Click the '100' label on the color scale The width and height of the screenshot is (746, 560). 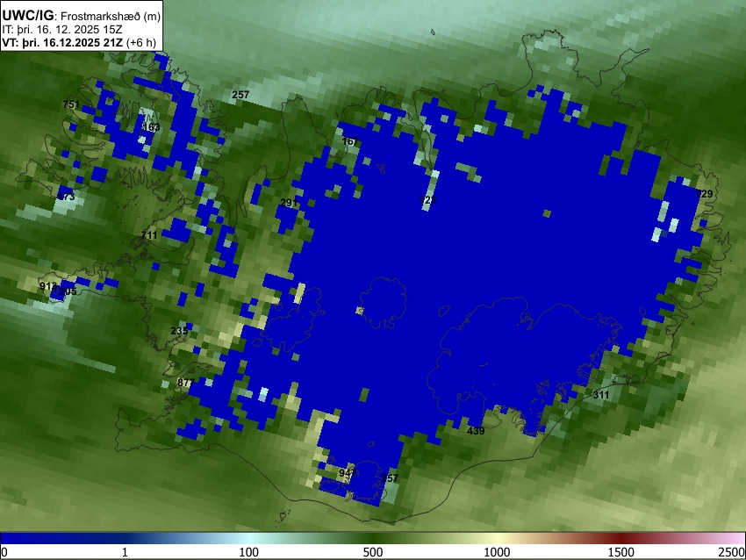pyautogui.click(x=249, y=552)
